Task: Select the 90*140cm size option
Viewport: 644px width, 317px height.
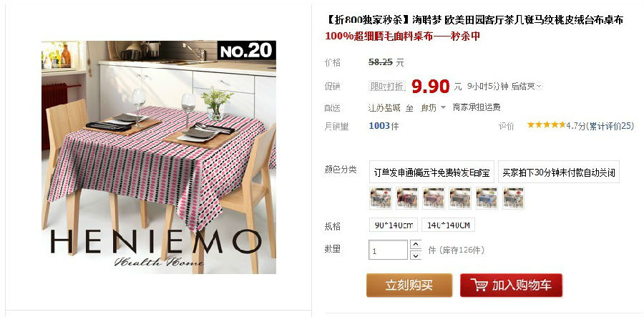Action: tap(394, 225)
